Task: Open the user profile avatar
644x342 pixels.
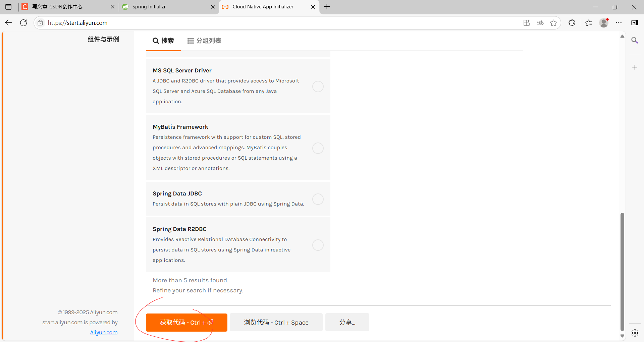Action: click(x=604, y=23)
